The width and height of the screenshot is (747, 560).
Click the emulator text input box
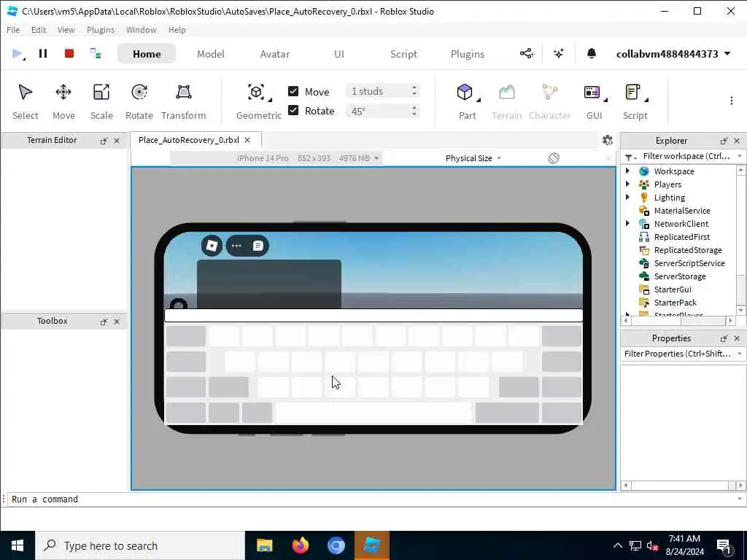click(373, 315)
